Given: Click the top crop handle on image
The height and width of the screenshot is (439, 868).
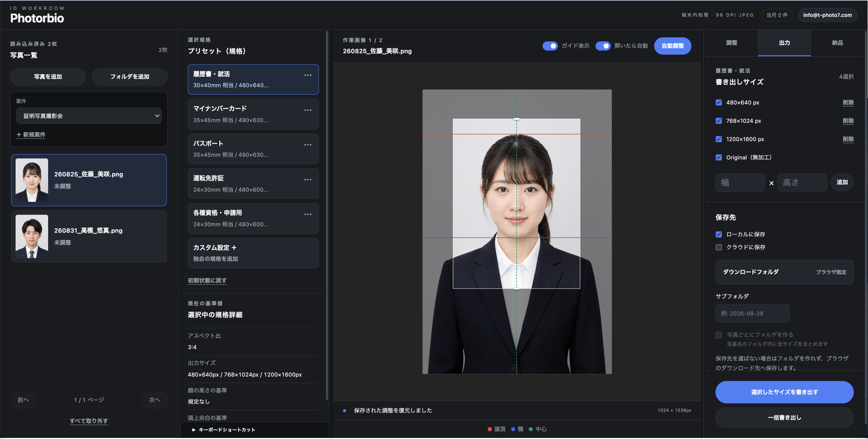Looking at the screenshot, I should (517, 119).
